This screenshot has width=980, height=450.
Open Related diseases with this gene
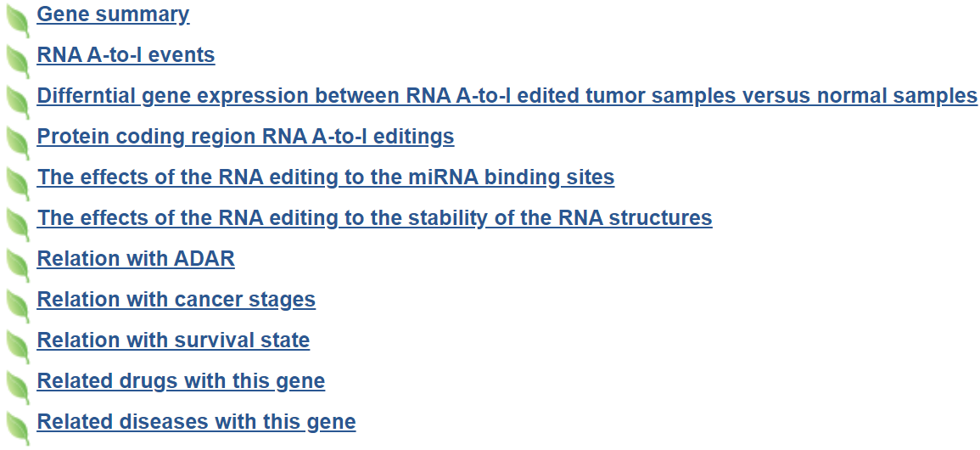[196, 422]
